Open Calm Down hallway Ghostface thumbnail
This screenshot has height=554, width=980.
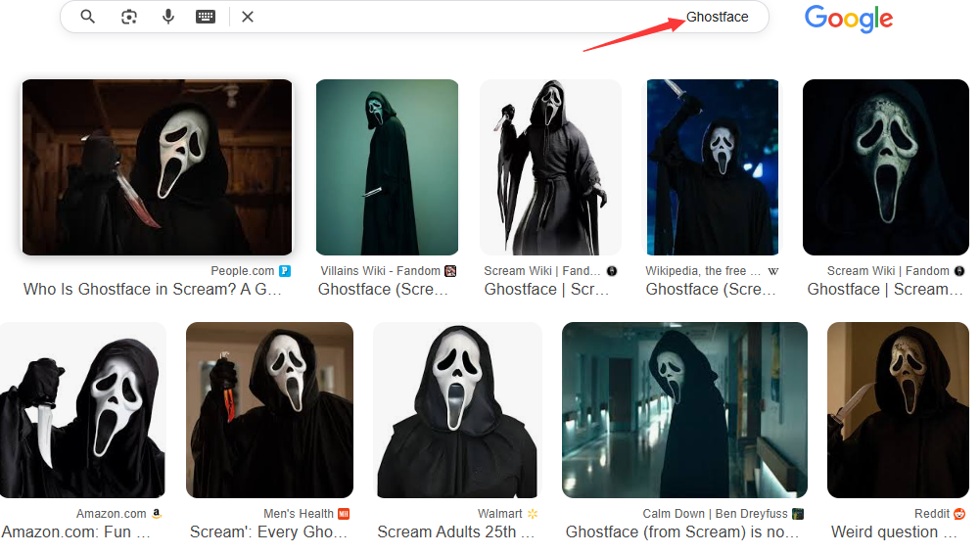pos(684,410)
